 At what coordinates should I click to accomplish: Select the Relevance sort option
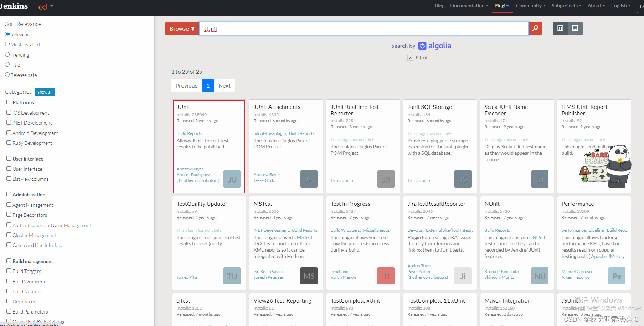point(7,34)
